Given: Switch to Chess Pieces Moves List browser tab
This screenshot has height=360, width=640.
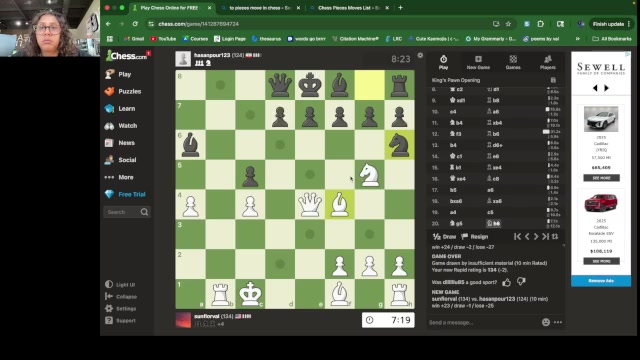Looking at the screenshot, I should tap(348, 8).
